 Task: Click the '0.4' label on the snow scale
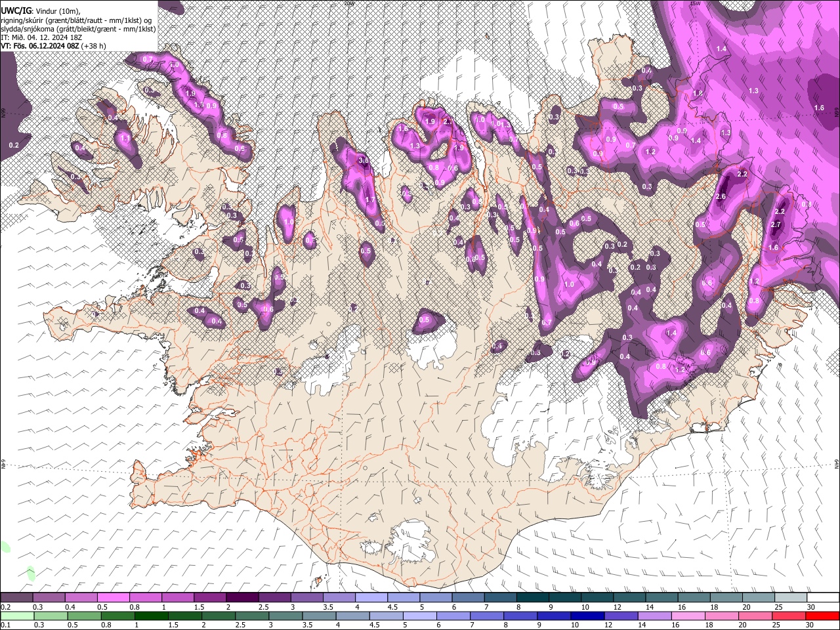point(70,607)
